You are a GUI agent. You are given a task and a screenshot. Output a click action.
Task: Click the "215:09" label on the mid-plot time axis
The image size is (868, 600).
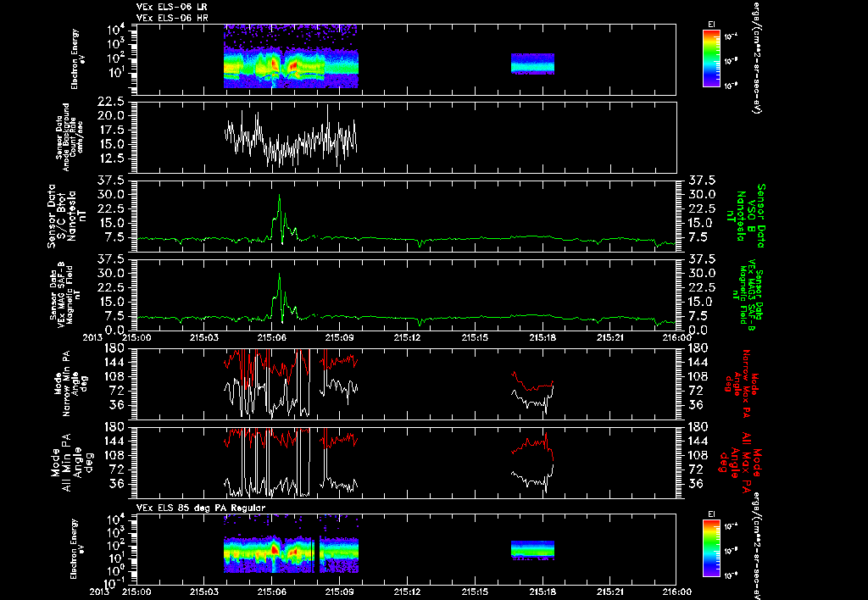pyautogui.click(x=339, y=337)
